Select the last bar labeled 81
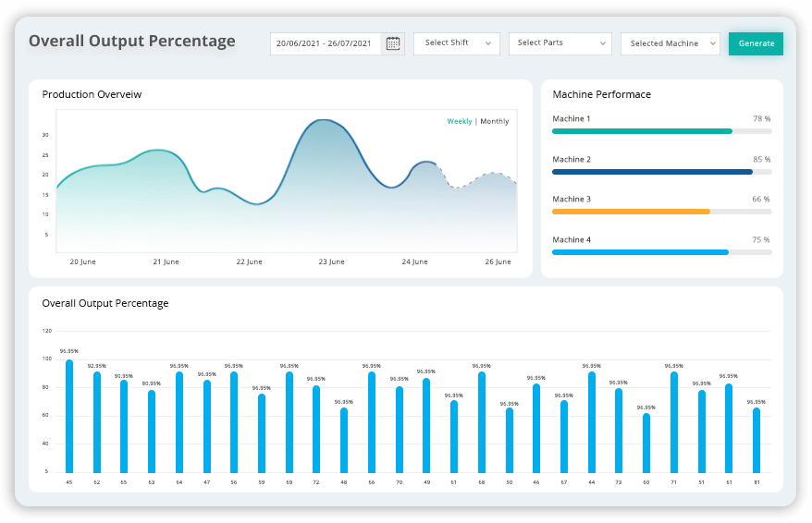The height and width of the screenshot is (523, 812). click(x=757, y=440)
